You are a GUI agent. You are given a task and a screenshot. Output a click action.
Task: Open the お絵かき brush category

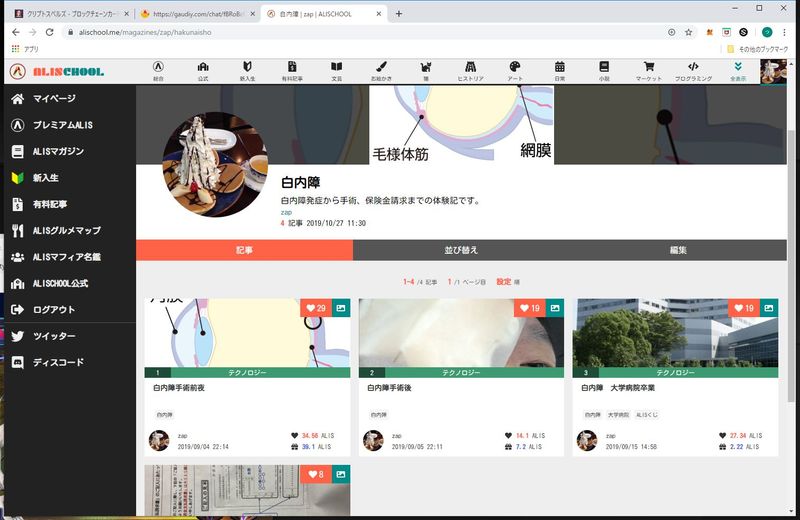click(382, 70)
